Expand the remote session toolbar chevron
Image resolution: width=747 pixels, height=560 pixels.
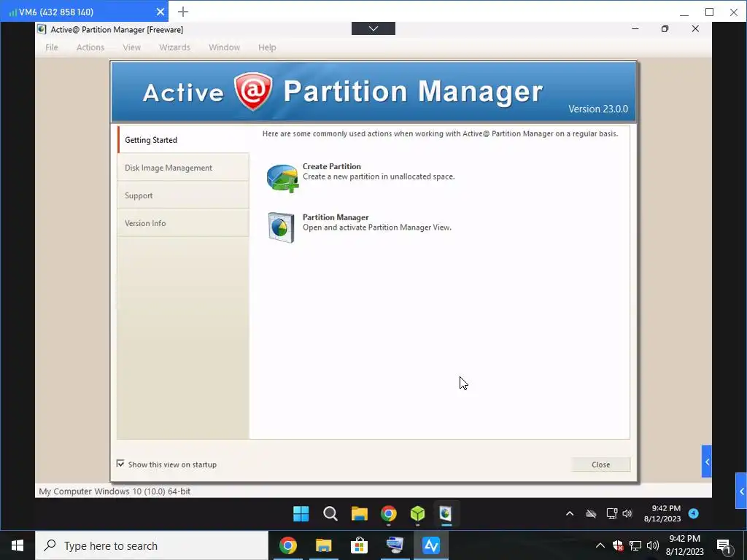pyautogui.click(x=373, y=28)
